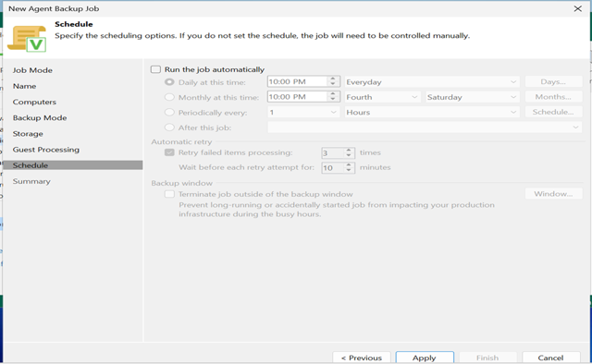Click the Window... button

click(553, 193)
